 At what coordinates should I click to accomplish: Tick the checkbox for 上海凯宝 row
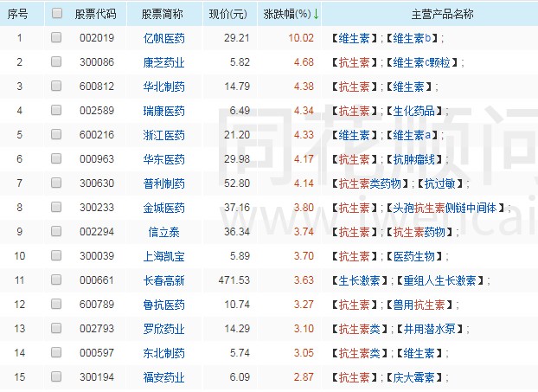click(x=56, y=255)
